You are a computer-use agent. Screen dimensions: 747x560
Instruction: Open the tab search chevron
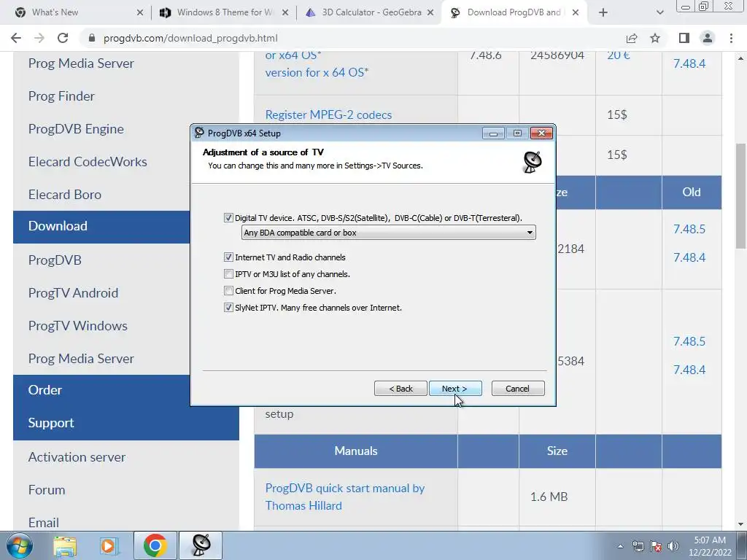[659, 13]
